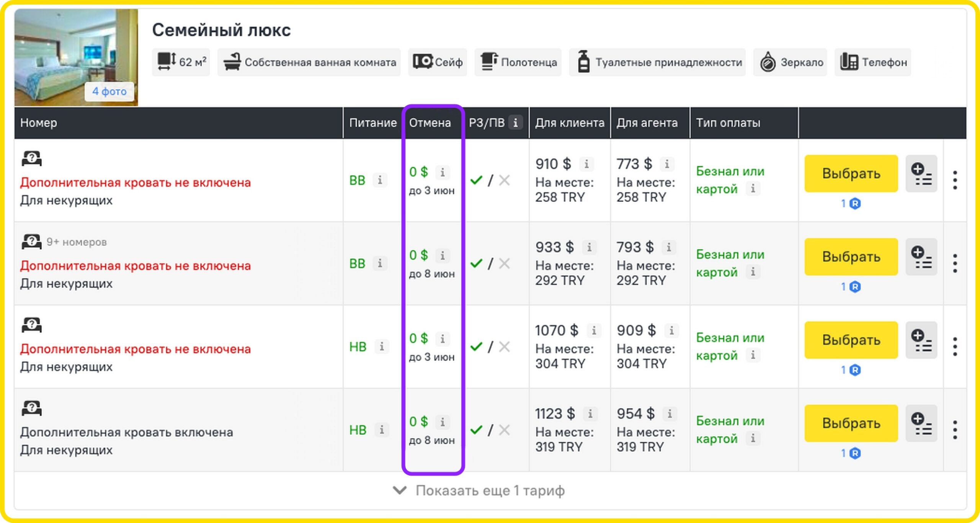The image size is (980, 523).
Task: Open the 4 фото link
Action: 109,92
